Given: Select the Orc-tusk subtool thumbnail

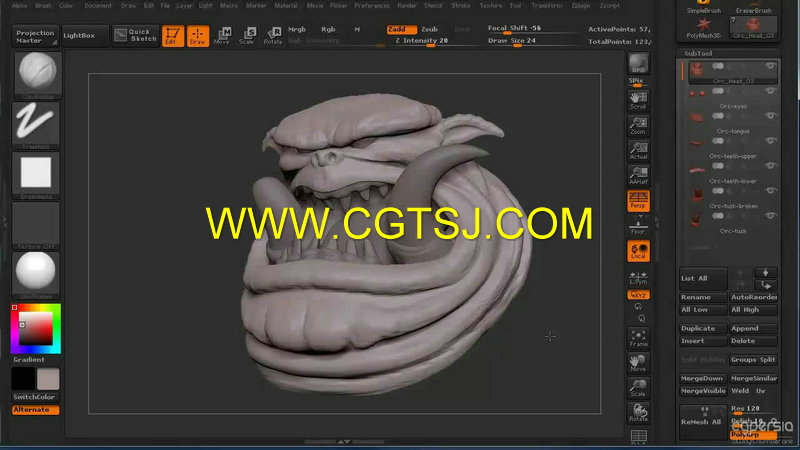Looking at the screenshot, I should [696, 218].
